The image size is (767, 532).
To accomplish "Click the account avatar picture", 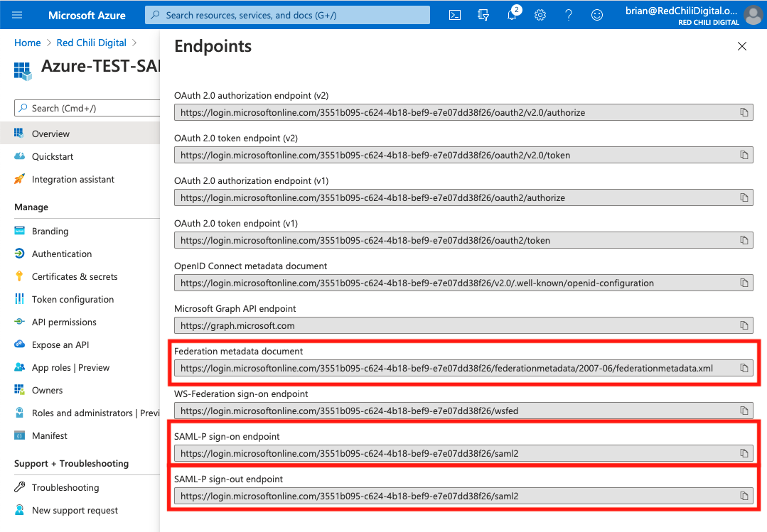I will [x=753, y=15].
